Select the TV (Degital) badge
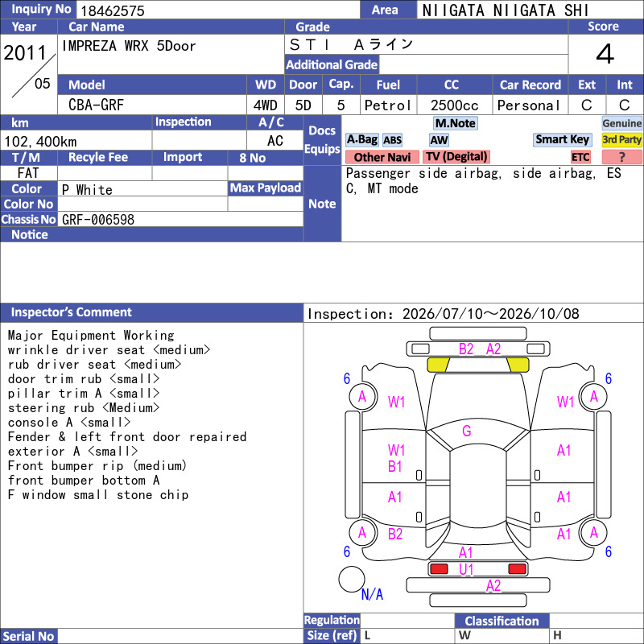Screen dimensions: 644x644 [x=456, y=157]
